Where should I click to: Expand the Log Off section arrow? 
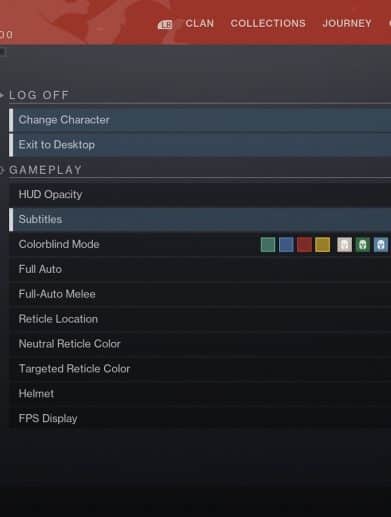[2, 95]
